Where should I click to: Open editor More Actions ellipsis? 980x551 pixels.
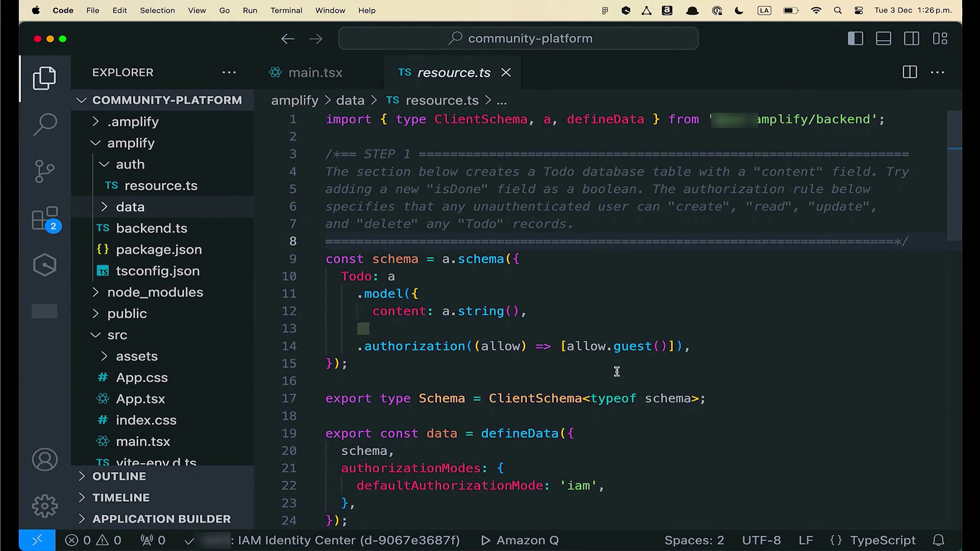click(x=938, y=72)
